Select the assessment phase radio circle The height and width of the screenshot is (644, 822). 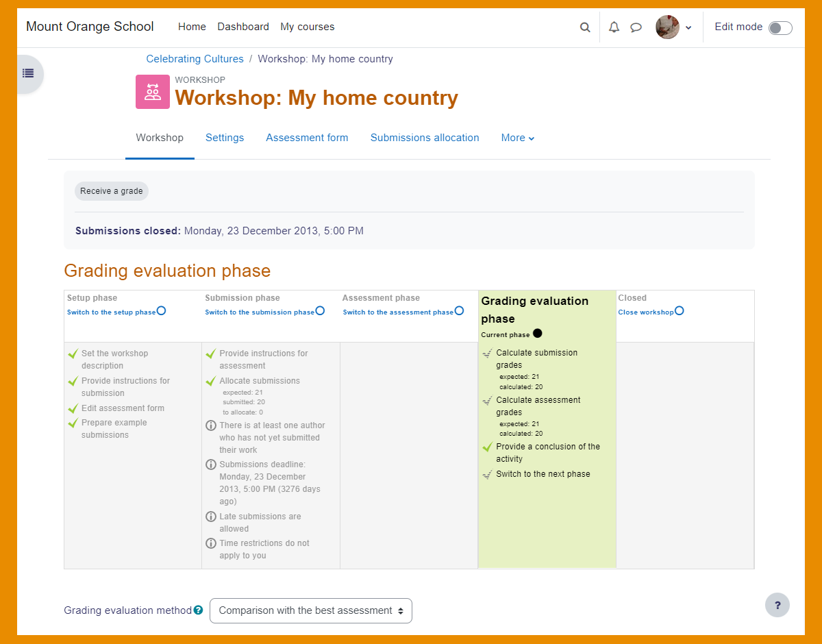tap(459, 310)
